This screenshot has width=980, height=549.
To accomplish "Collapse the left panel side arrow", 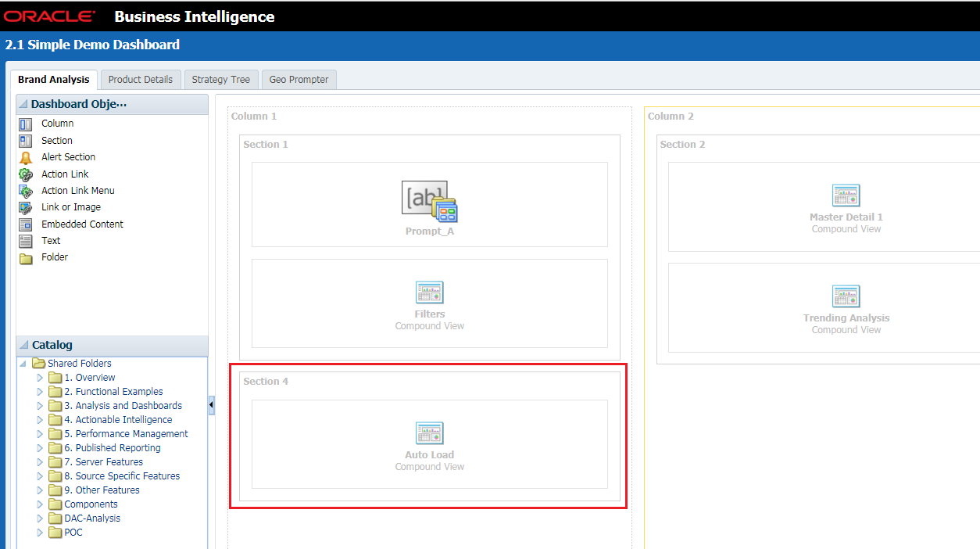I will point(209,405).
